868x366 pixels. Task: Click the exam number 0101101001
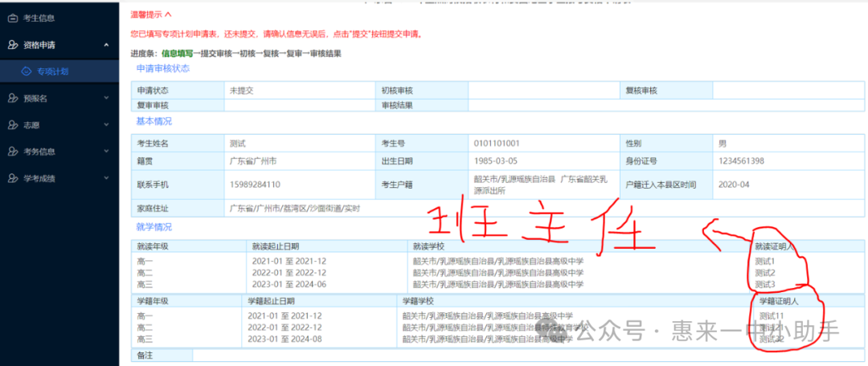(497, 143)
